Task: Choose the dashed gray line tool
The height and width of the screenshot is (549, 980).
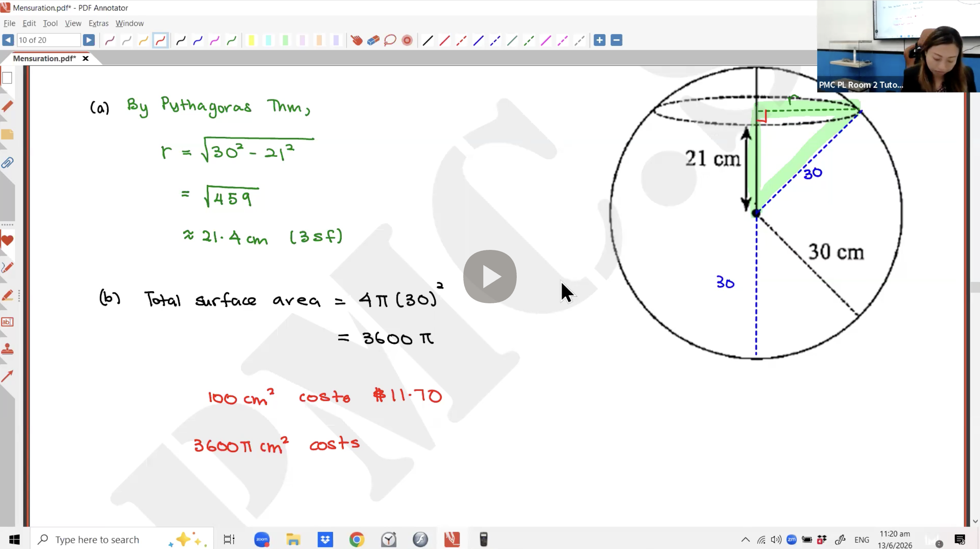Action: click(x=579, y=40)
